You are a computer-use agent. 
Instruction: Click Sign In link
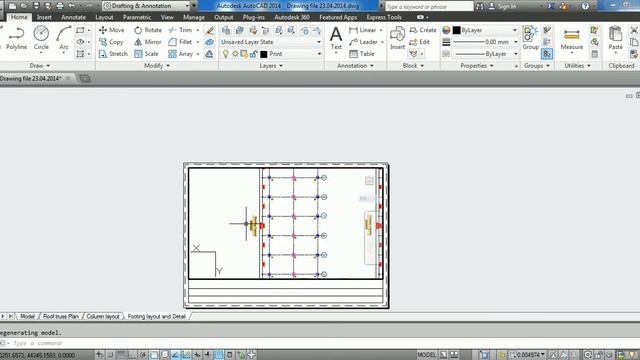[502, 6]
